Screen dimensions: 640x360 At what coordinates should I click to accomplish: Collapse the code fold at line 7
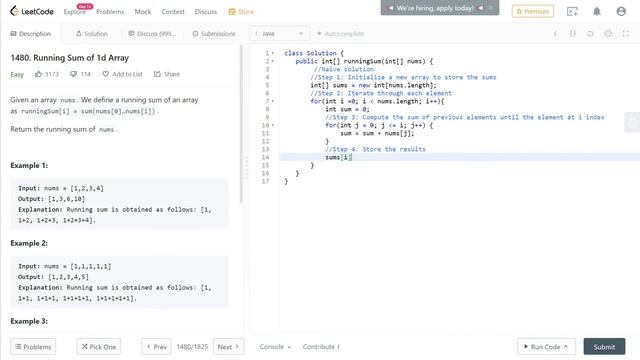[x=273, y=101]
